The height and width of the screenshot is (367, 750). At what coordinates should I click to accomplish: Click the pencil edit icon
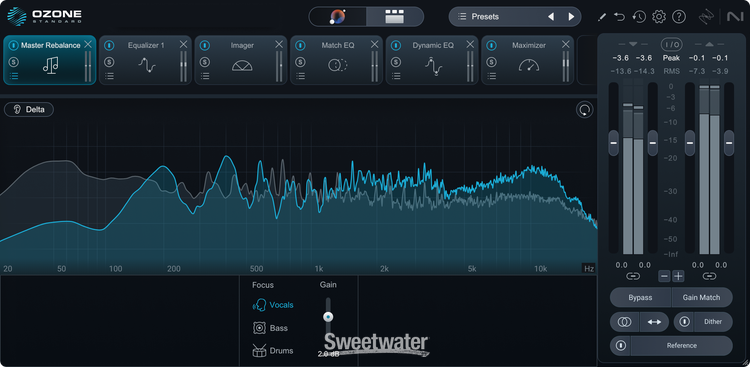tap(602, 17)
